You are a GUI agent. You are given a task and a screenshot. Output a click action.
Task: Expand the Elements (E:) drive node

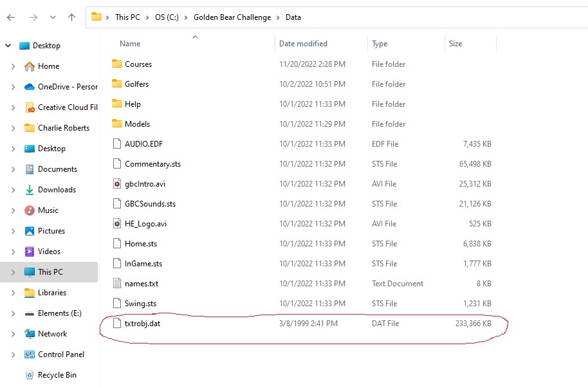pos(14,313)
